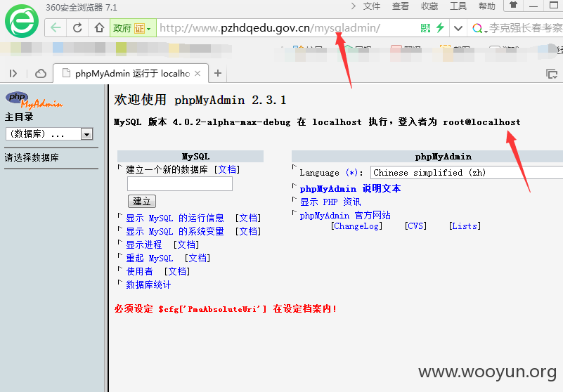Go back with the back arrow
563x392 pixels.
coord(56,27)
